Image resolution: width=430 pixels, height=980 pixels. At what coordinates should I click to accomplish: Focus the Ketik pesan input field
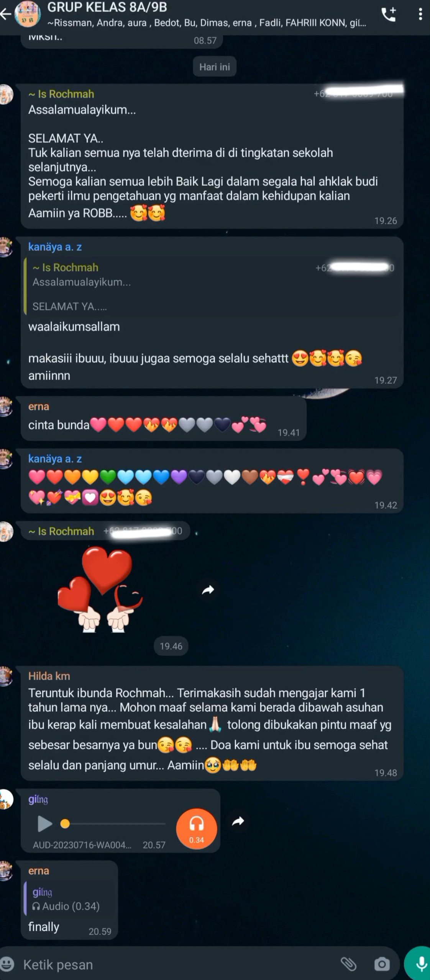[176, 964]
